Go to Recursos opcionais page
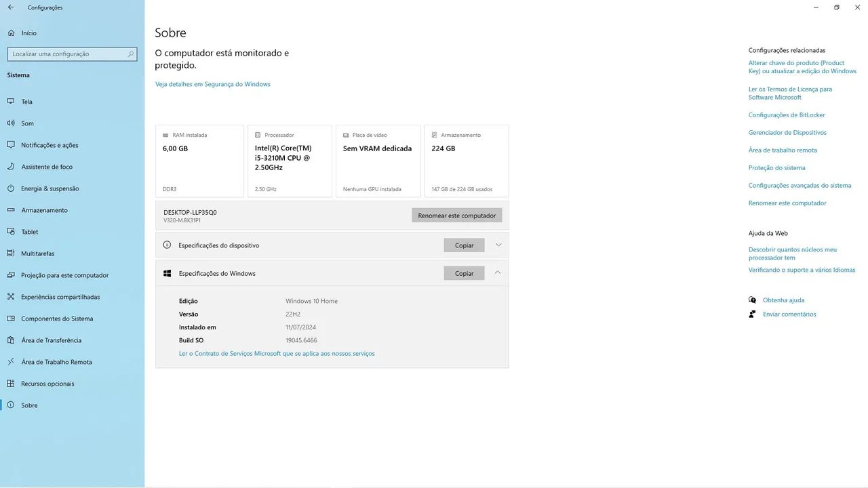The width and height of the screenshot is (868, 488). tap(47, 384)
